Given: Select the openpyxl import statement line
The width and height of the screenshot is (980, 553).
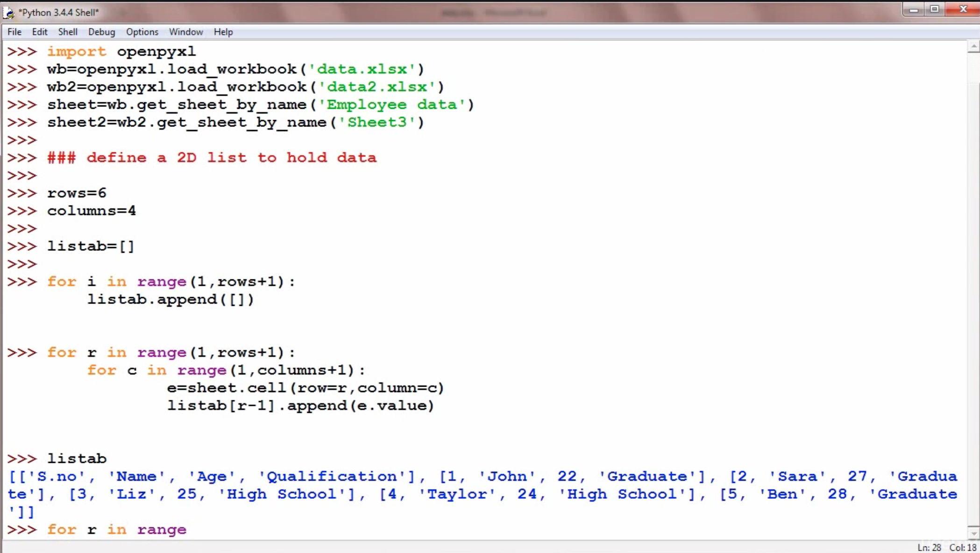Looking at the screenshot, I should pyautogui.click(x=121, y=52).
